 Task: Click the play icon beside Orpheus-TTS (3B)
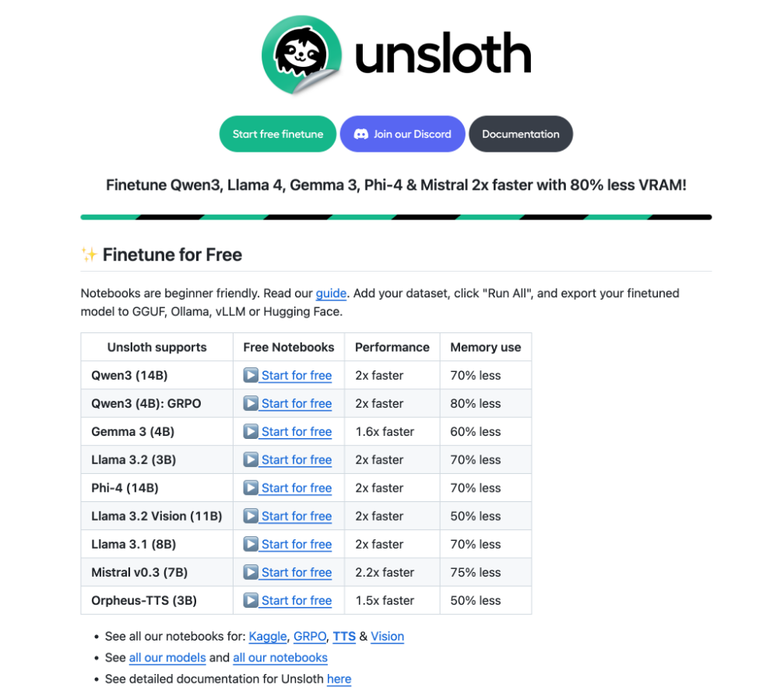coord(252,600)
